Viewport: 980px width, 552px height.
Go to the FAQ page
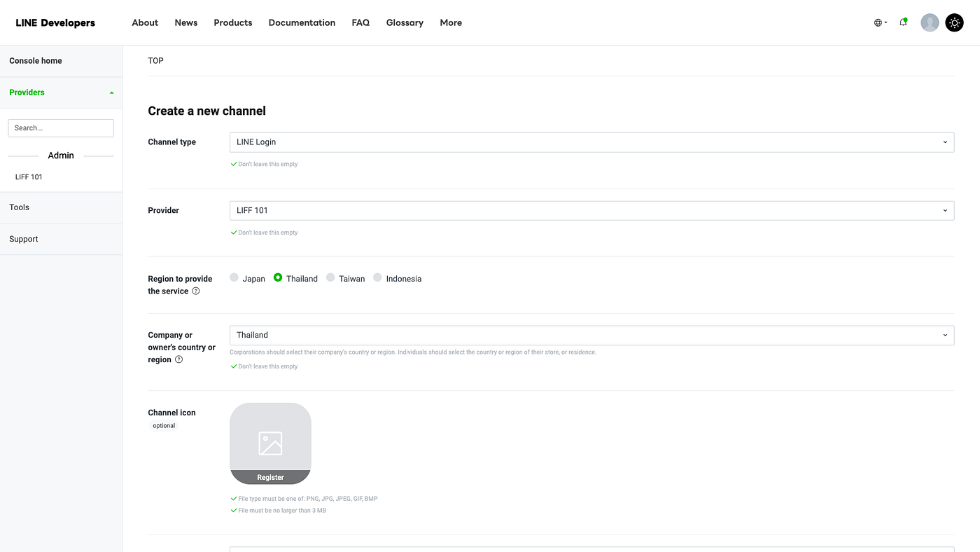[360, 22]
